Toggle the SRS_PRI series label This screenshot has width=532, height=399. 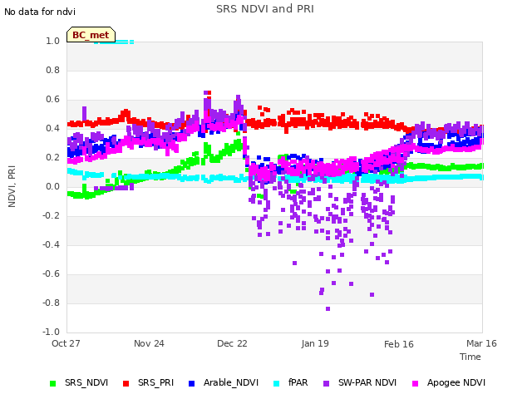155,382
